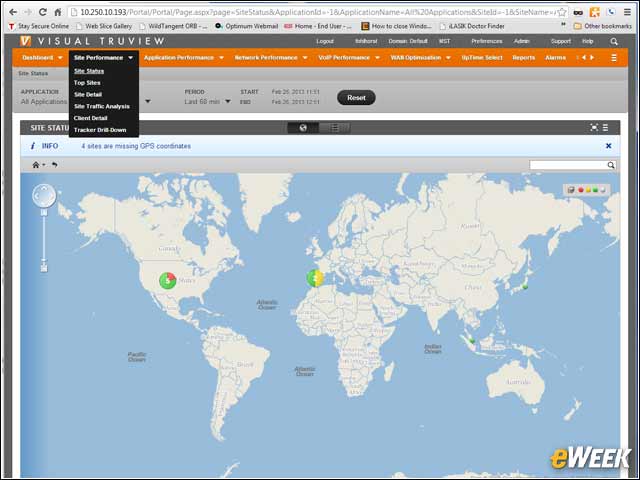Select Top Sites menu entry
This screenshot has height=480, width=640.
[x=87, y=83]
